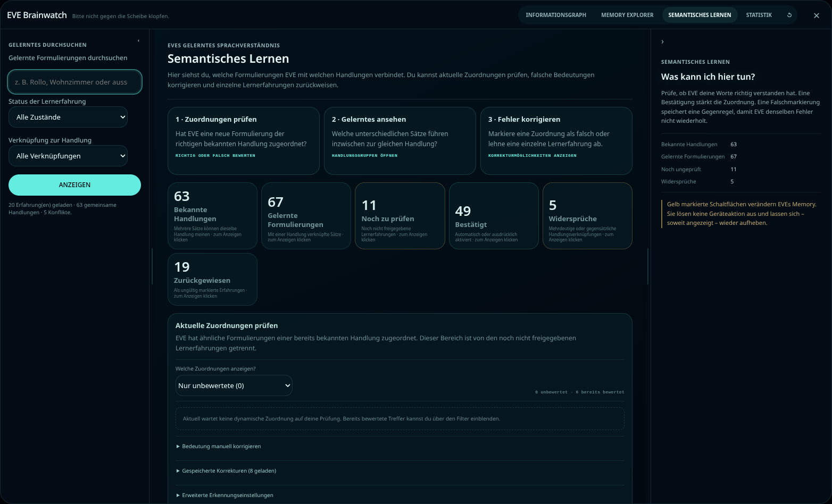Click the 'Was kann ich hier tun?' heading
Image resolution: width=832 pixels, height=504 pixels.
(x=708, y=77)
